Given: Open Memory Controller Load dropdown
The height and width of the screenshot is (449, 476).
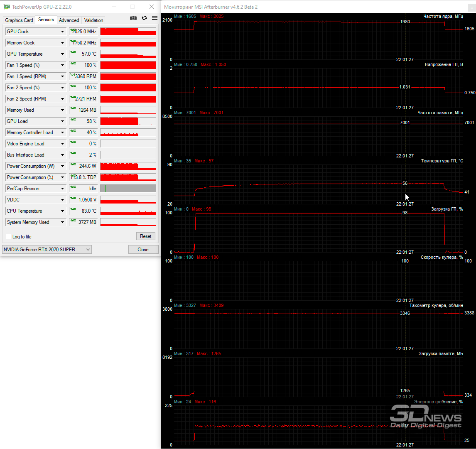Looking at the screenshot, I should coord(62,132).
